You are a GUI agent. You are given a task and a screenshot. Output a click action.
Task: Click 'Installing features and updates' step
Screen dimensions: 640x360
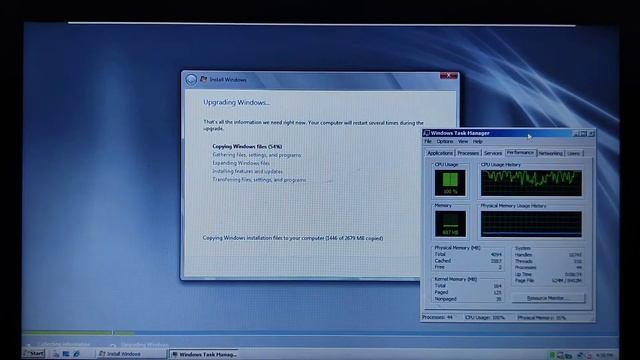pos(247,171)
